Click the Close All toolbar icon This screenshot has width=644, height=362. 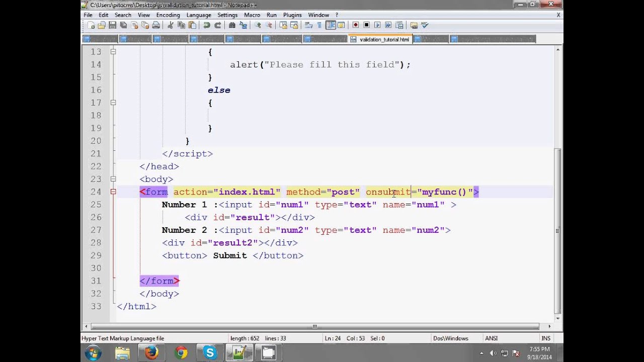click(145, 25)
